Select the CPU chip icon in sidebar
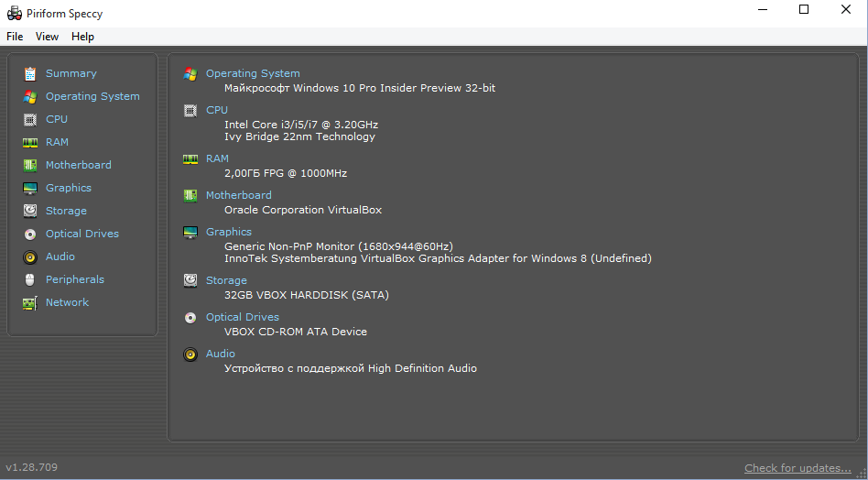This screenshot has height=480, width=868. coord(30,119)
